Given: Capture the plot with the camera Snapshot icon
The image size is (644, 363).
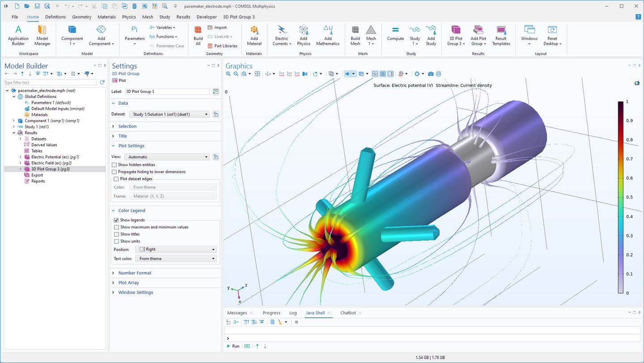Looking at the screenshot, I should pyautogui.click(x=430, y=74).
